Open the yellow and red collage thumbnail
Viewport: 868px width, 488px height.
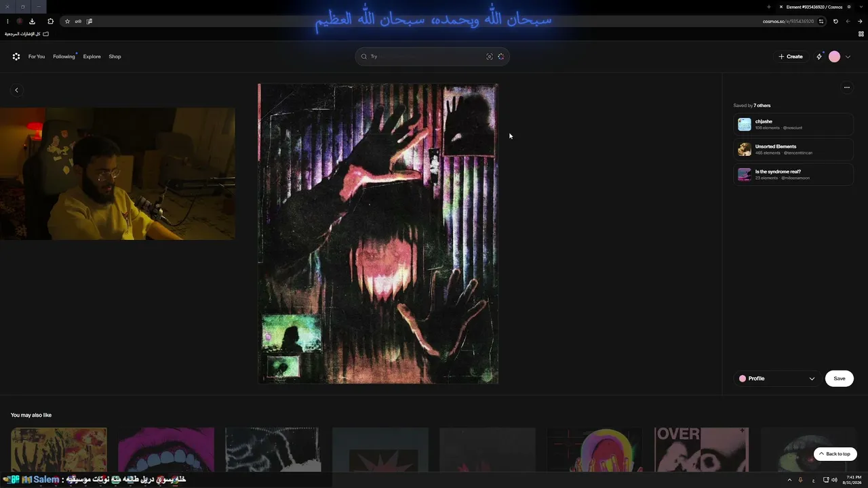pos(59,449)
